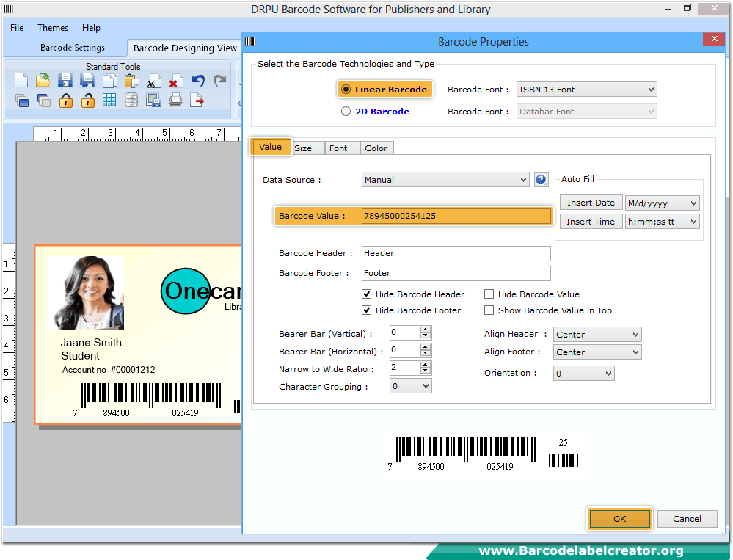The width and height of the screenshot is (733, 560).
Task: Open the disabled Databar Font dropdown
Action: (586, 112)
